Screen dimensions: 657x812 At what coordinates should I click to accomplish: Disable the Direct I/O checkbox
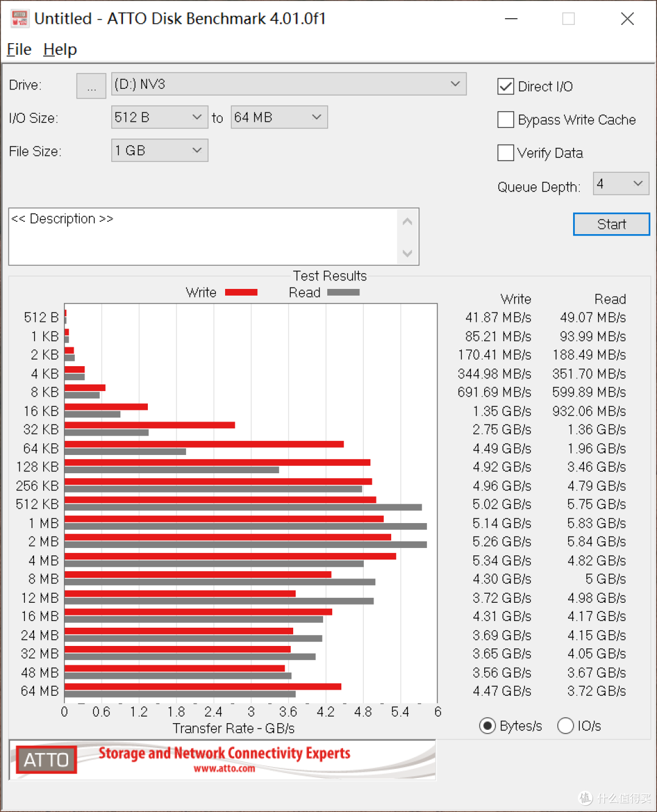point(506,86)
